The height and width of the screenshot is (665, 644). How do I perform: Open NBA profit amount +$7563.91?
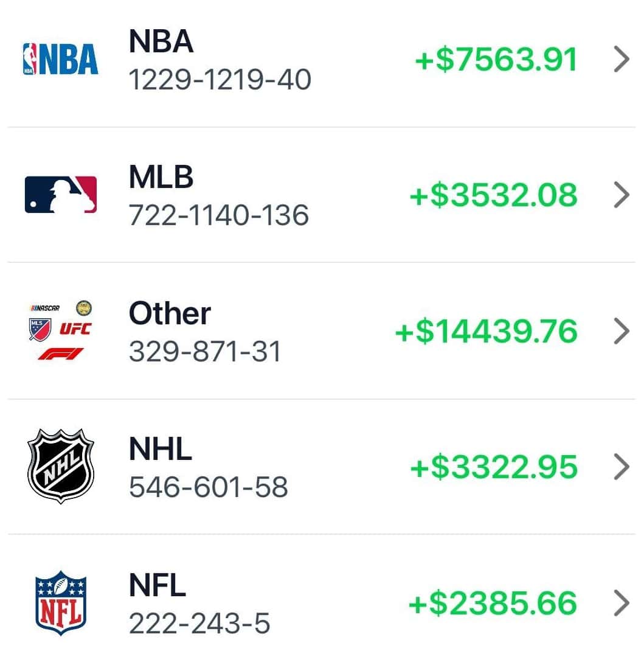(x=496, y=60)
